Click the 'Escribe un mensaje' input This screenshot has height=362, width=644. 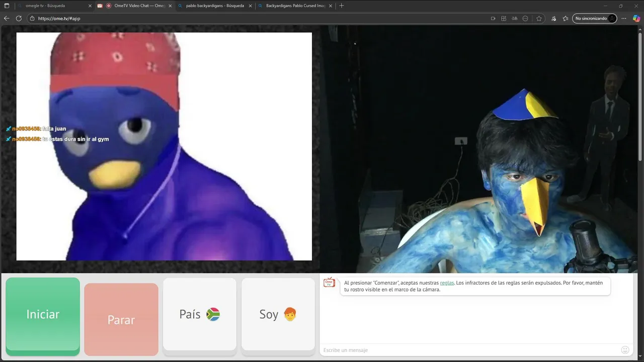(x=470, y=350)
